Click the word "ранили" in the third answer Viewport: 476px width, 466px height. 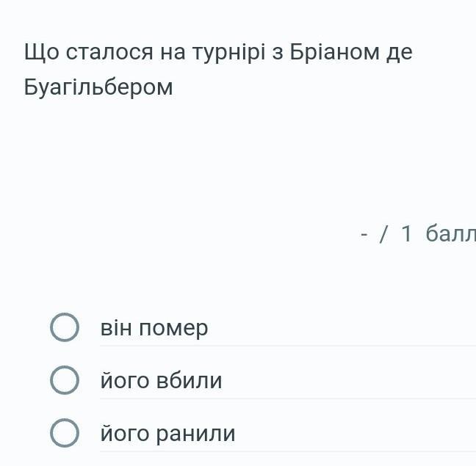196,434
